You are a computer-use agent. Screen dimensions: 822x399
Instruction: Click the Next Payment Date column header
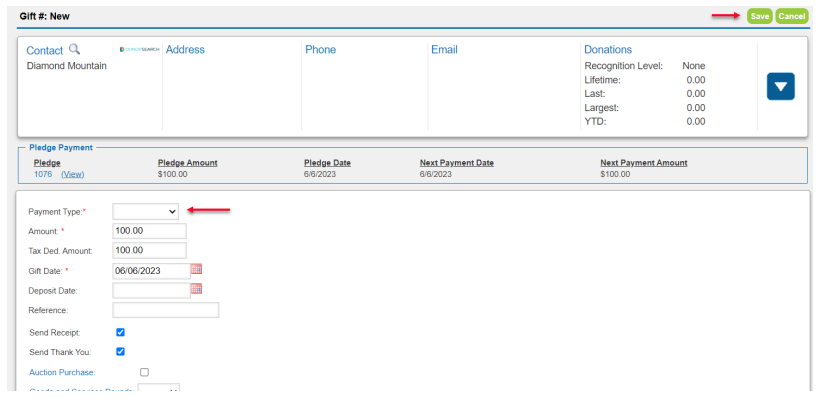coord(457,163)
